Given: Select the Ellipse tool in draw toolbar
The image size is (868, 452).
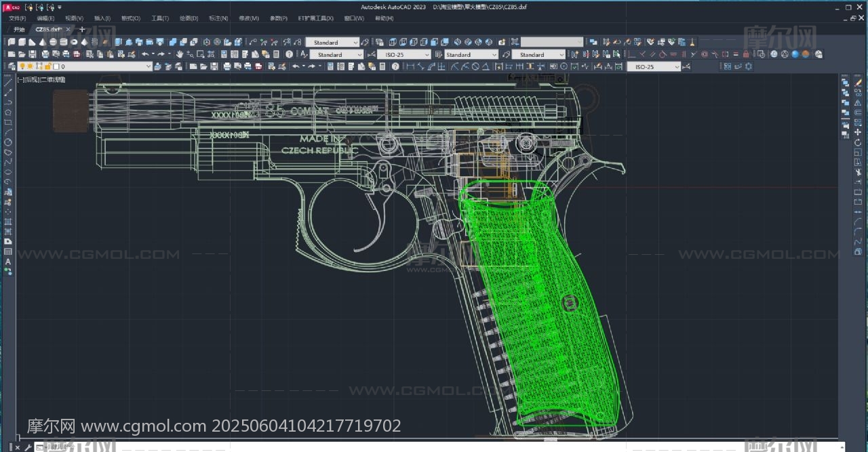Looking at the screenshot, I should pyautogui.click(x=8, y=172).
